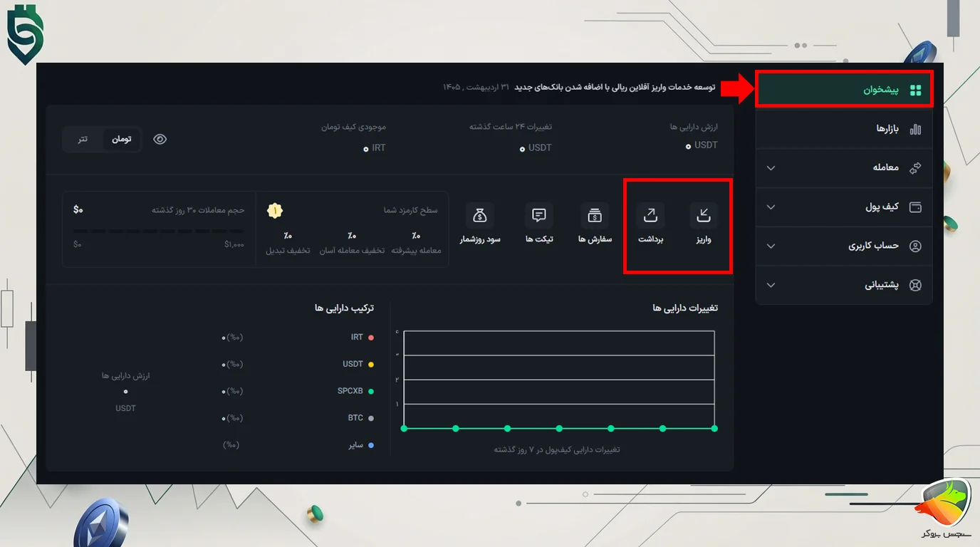
Task: Click the leftmost point on asset chart
Action: [404, 429]
